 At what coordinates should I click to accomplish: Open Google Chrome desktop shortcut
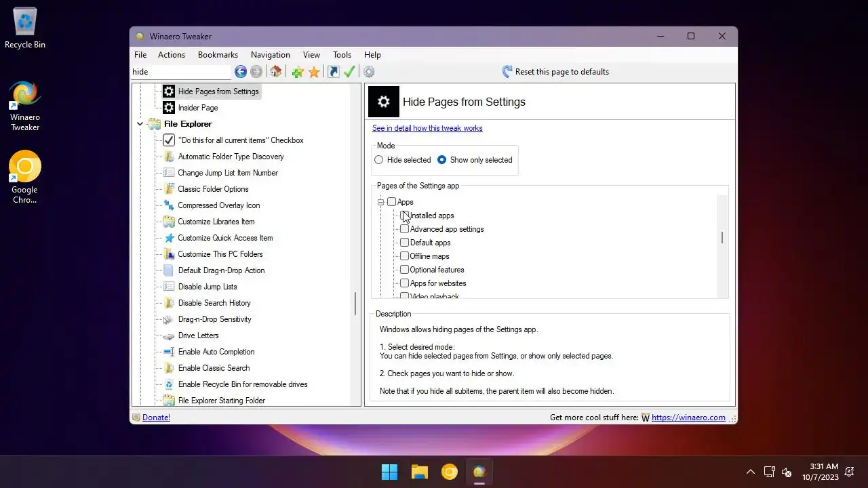pos(25,178)
